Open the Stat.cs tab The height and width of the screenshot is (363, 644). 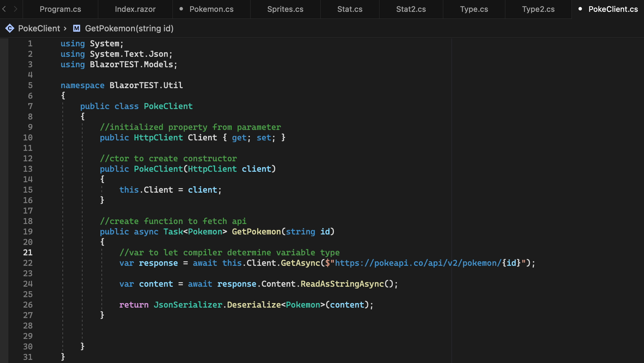350,9
